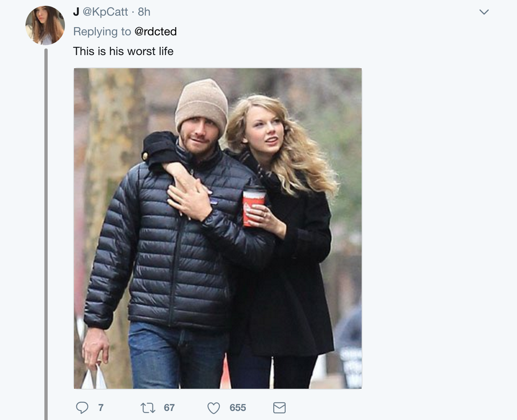
Task: Click the gray thread line below avatar
Action: (x=46, y=230)
